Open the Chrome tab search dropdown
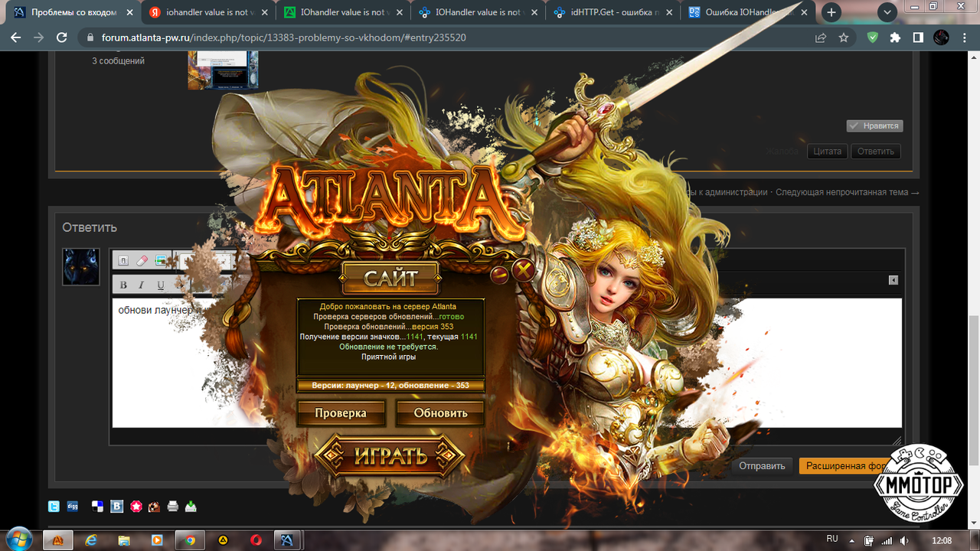 click(x=887, y=12)
